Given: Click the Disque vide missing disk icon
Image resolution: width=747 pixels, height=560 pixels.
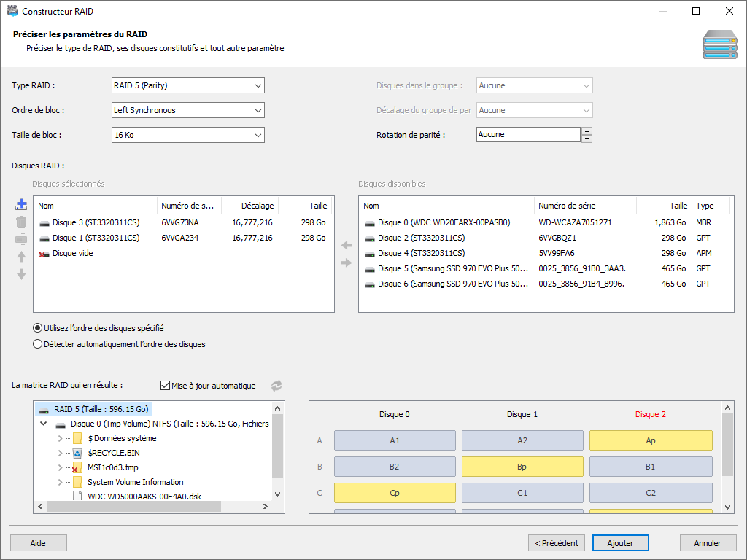Looking at the screenshot, I should [44, 254].
